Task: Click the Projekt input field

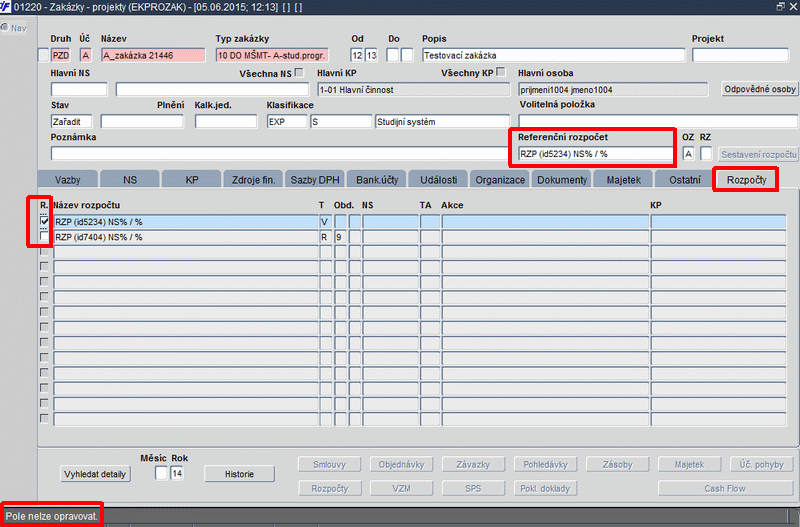Action: (x=740, y=55)
